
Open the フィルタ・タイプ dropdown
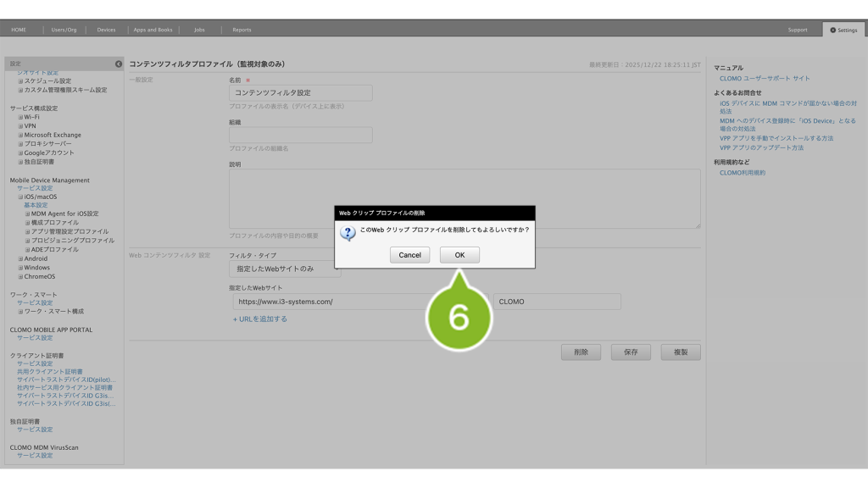click(285, 269)
